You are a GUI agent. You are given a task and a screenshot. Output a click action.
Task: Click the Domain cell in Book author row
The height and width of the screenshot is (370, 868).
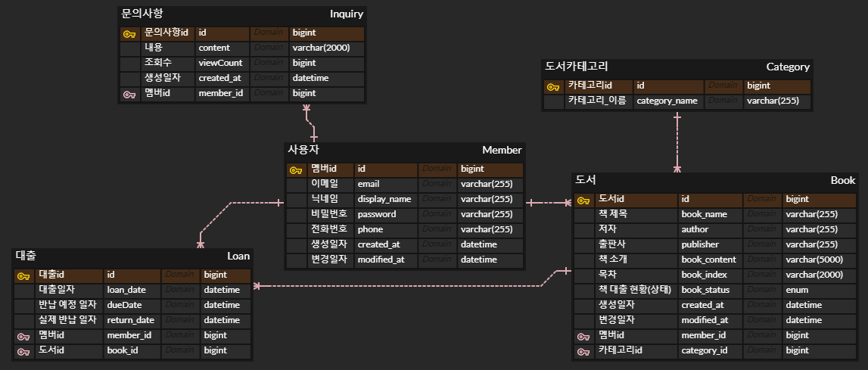pyautogui.click(x=762, y=229)
